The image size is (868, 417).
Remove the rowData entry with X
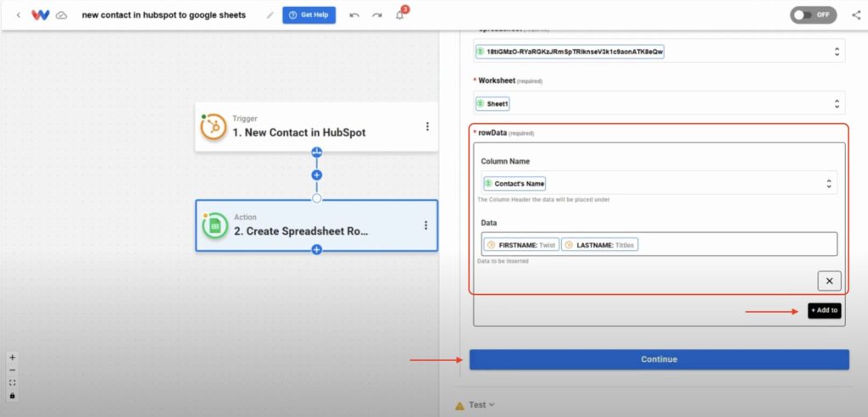829,281
